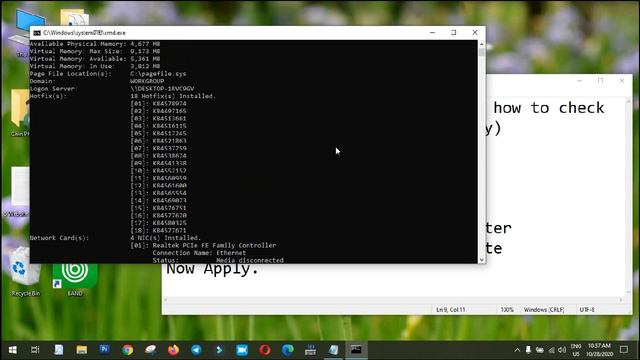Launch Microsoft Edge from the taskbar
Image resolution: width=640 pixels, height=360 pixels.
[x=288, y=350]
